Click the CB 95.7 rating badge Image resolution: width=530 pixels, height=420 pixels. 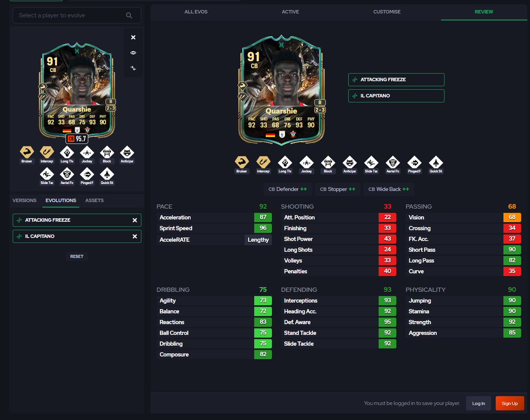point(77,139)
